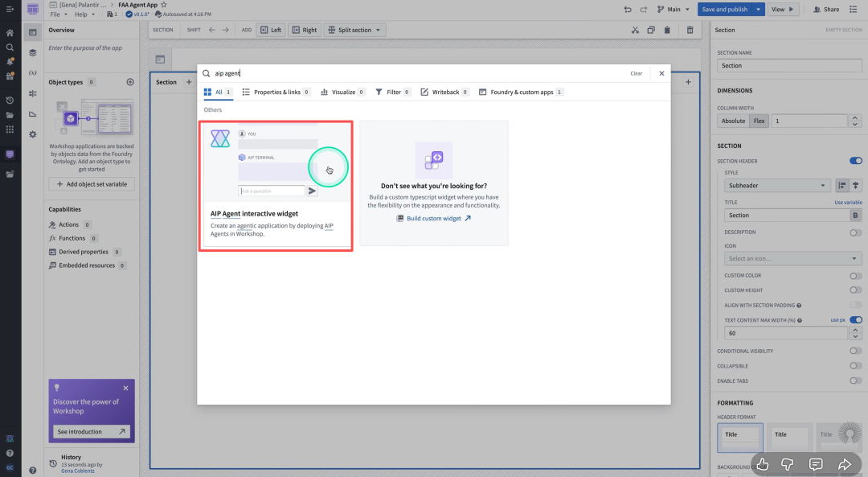Switch to the Filter tab
Viewport: 868px width, 477px height.
(x=392, y=92)
